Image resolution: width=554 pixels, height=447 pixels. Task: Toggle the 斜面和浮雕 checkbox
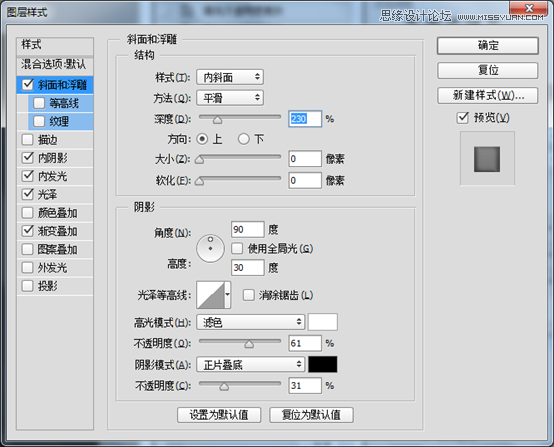pyautogui.click(x=28, y=85)
